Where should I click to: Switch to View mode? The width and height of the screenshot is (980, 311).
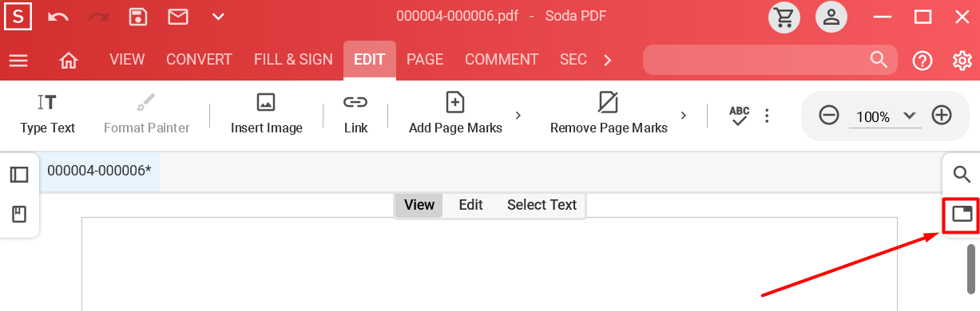pos(419,205)
